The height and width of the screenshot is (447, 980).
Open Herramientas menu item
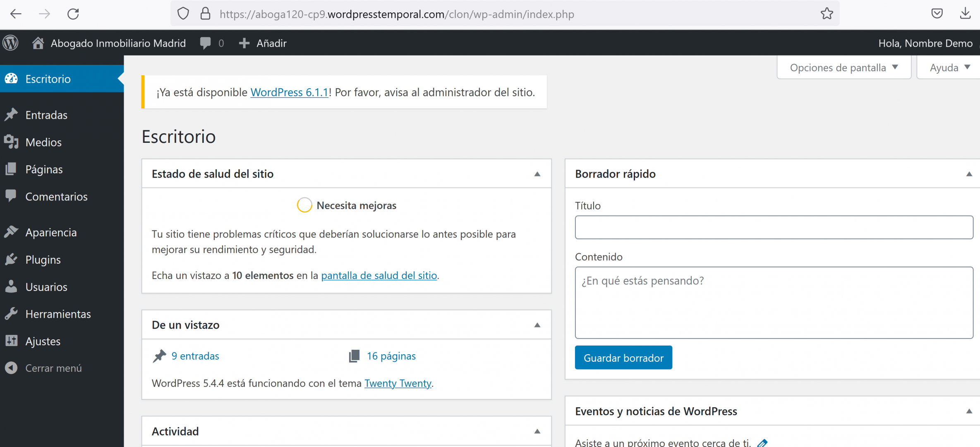pos(62,314)
